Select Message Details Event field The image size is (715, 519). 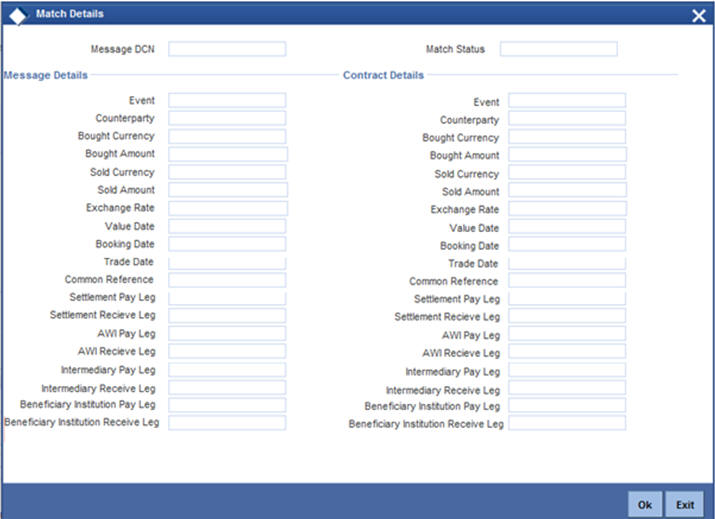click(x=227, y=100)
